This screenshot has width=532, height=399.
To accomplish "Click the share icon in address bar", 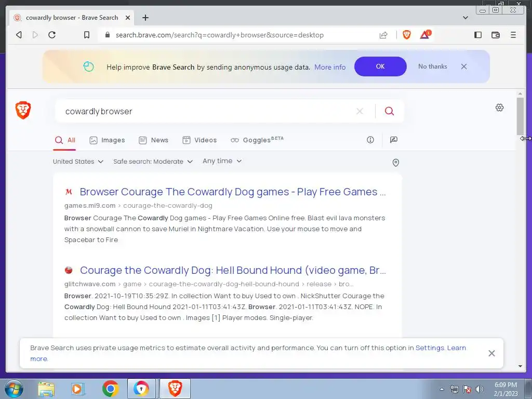I will click(383, 35).
